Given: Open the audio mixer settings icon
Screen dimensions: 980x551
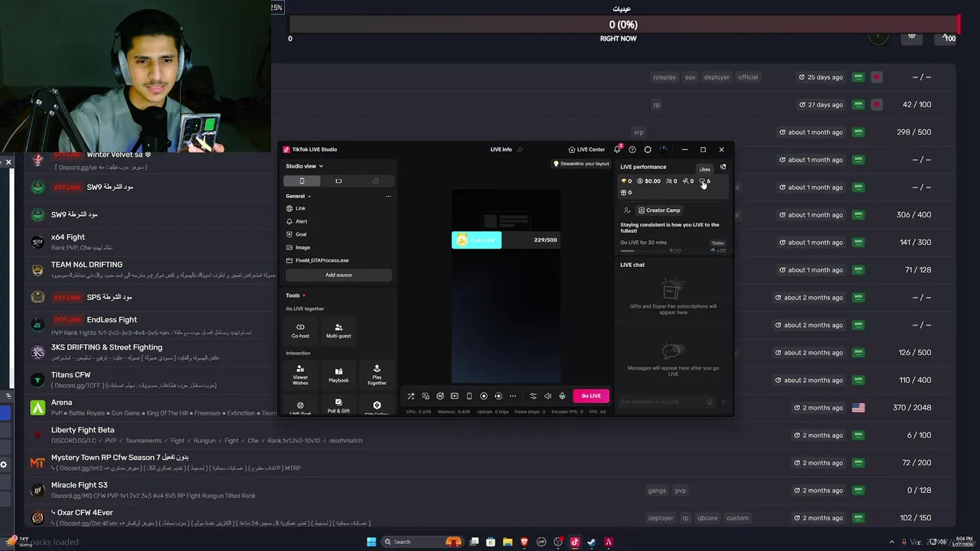Looking at the screenshot, I should [x=533, y=396].
